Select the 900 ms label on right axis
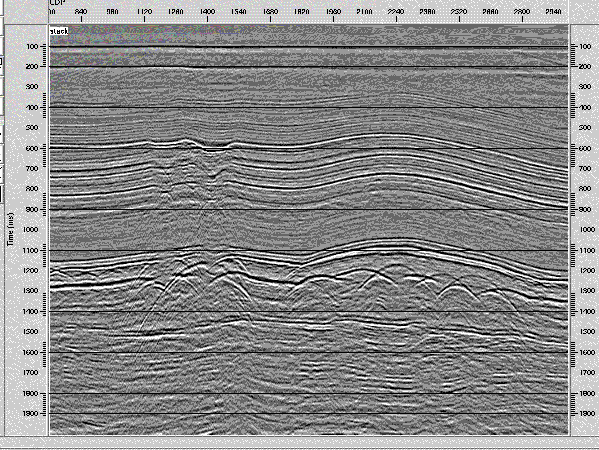This screenshot has width=599, height=450. (x=586, y=209)
